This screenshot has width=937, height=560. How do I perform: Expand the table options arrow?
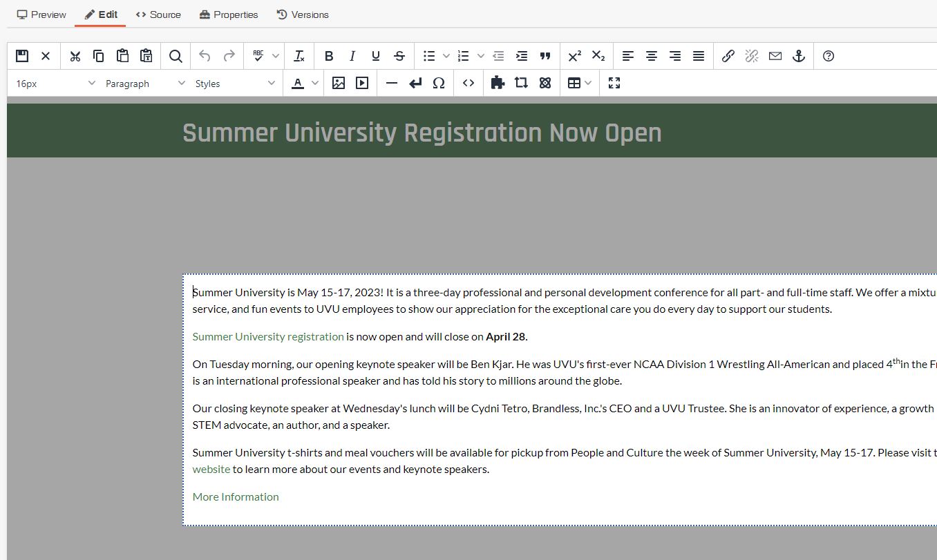point(588,83)
